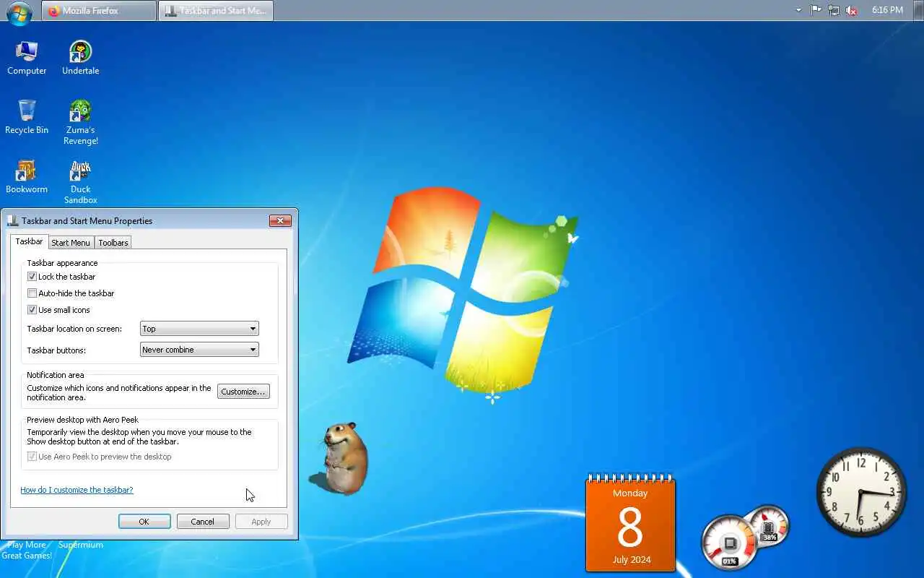
Task: Click the calendar gadget showing Monday 8
Action: [x=630, y=522]
